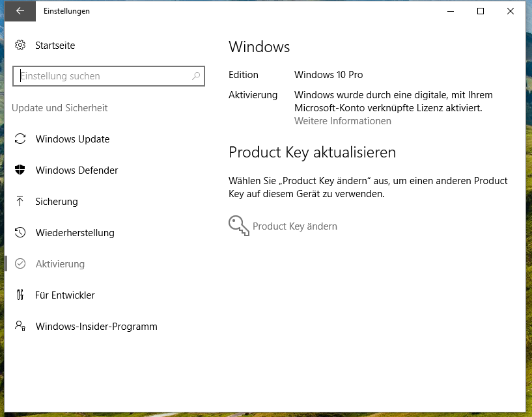Image resolution: width=532 pixels, height=417 pixels.
Task: Select the Für Entwickler tools icon
Action: [20, 295]
